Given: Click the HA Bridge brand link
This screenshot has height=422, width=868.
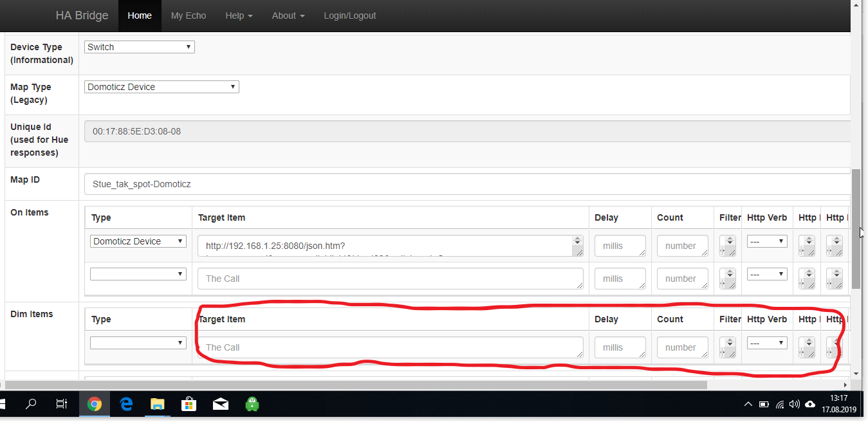Looking at the screenshot, I should 82,15.
